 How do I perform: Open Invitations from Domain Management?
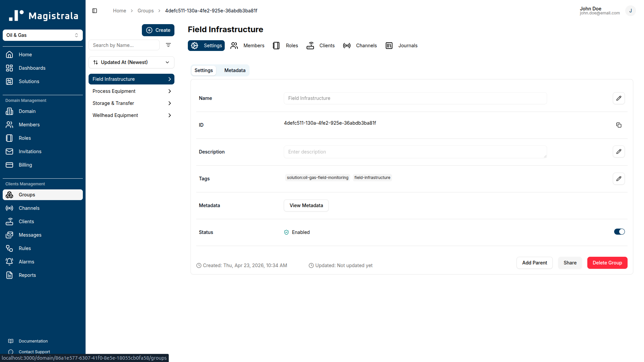click(x=30, y=151)
